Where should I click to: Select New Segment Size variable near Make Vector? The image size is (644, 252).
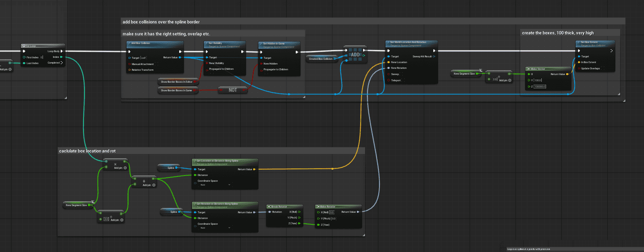tap(466, 74)
